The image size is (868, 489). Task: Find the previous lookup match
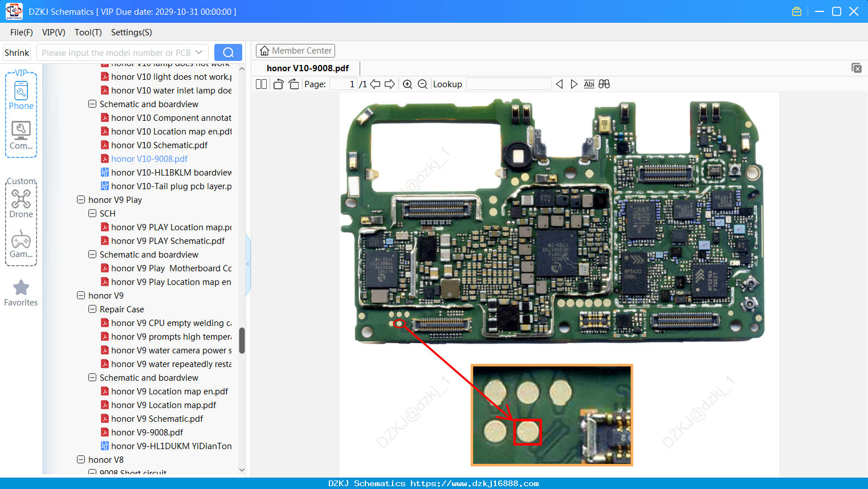559,84
